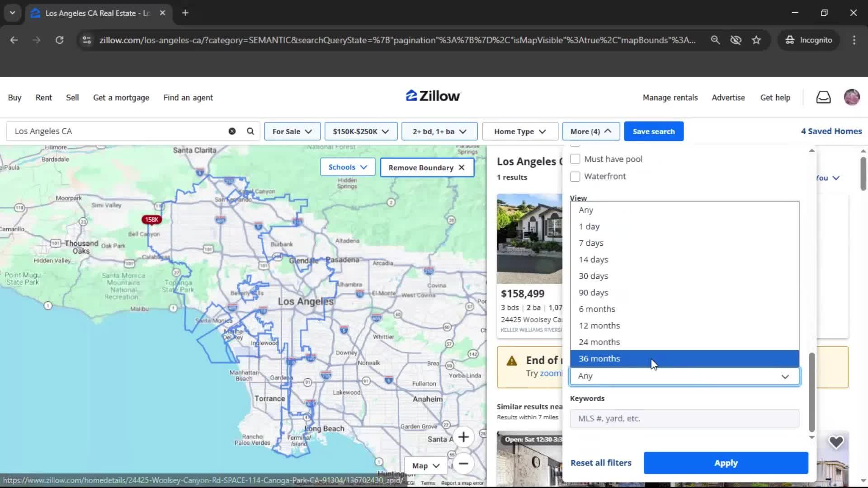Image resolution: width=868 pixels, height=488 pixels.
Task: Click the Keywords MLS input field
Action: click(x=684, y=418)
